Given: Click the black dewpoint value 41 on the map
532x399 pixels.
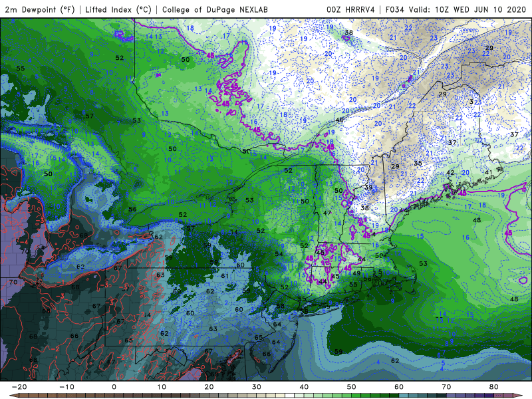Looking at the screenshot, I should click(488, 172).
